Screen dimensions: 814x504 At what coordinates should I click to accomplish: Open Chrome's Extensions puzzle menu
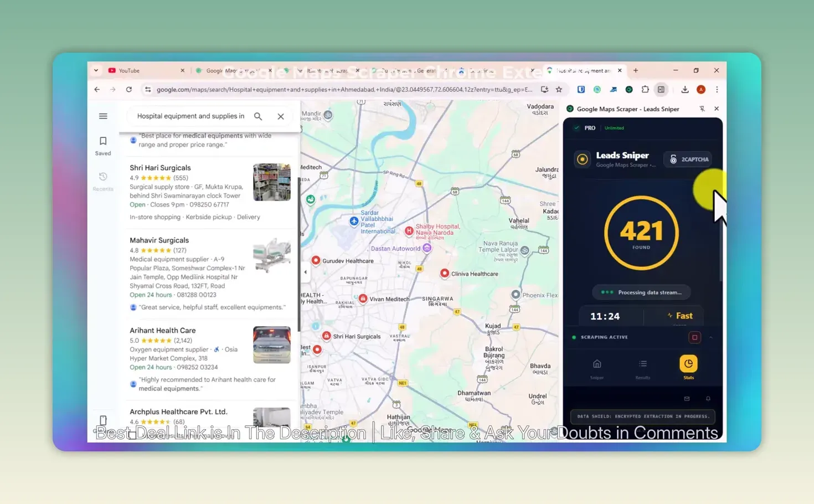[645, 89]
